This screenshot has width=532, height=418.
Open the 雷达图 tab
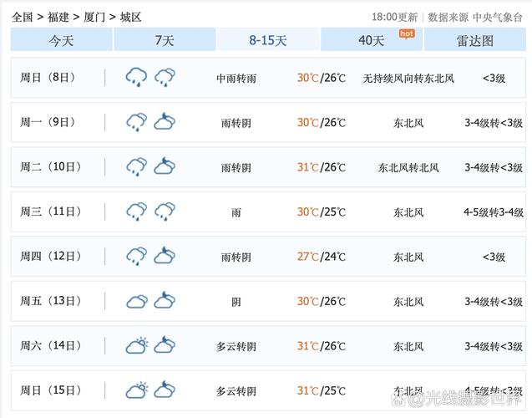(475, 40)
